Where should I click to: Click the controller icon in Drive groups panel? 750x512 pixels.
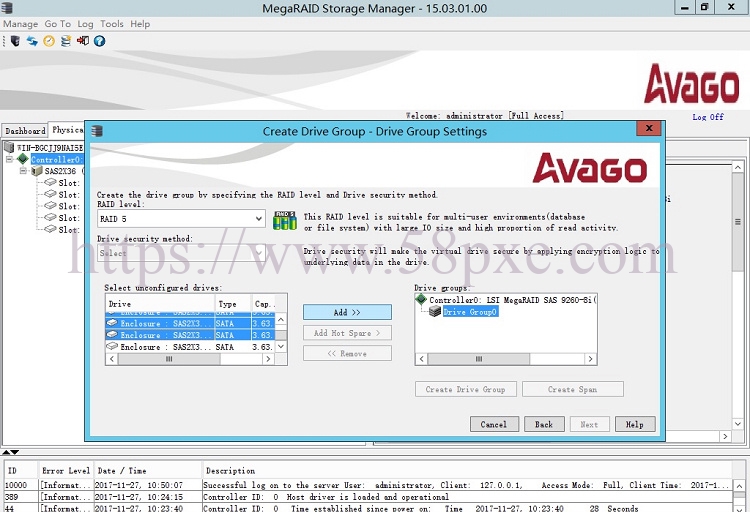[421, 300]
